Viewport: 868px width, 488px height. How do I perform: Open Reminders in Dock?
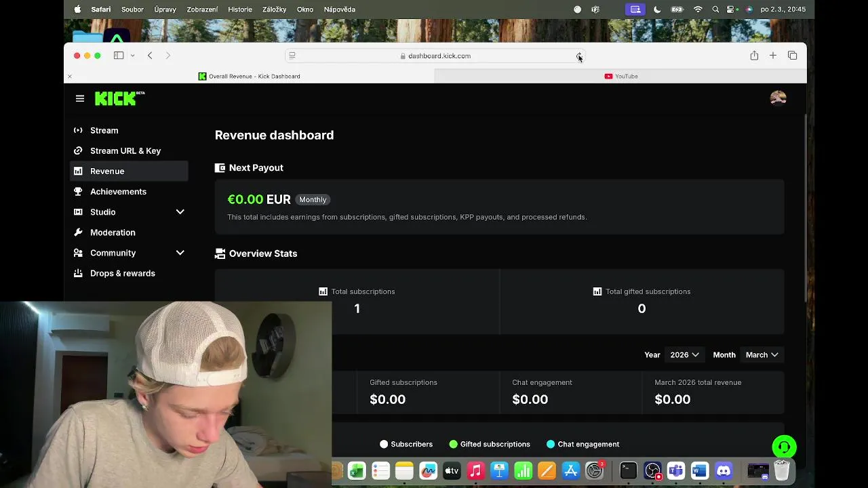click(380, 470)
